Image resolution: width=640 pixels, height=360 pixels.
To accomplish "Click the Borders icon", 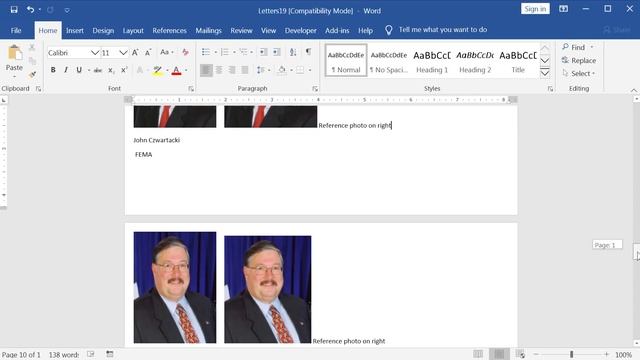I will click(300, 70).
